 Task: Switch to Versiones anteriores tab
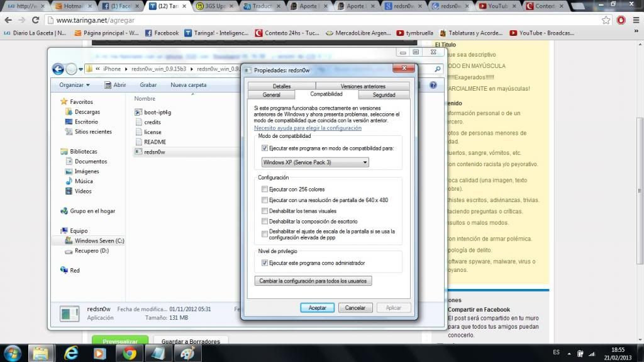(x=363, y=86)
